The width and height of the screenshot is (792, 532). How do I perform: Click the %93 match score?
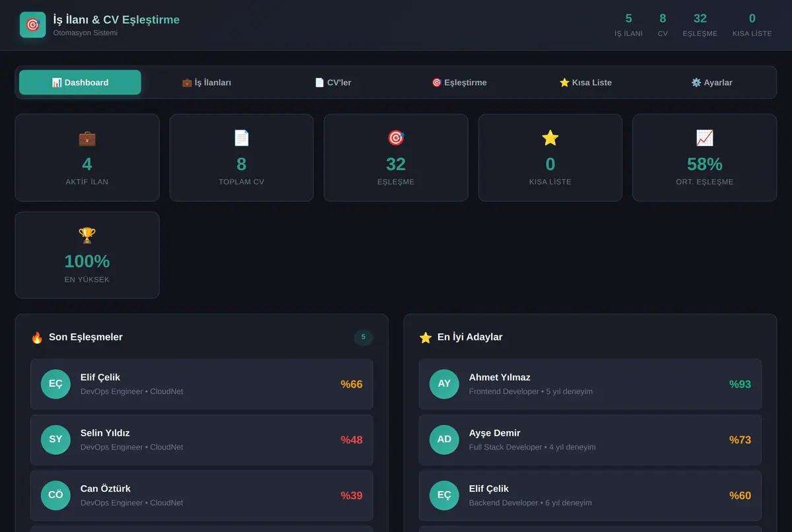[x=741, y=384]
